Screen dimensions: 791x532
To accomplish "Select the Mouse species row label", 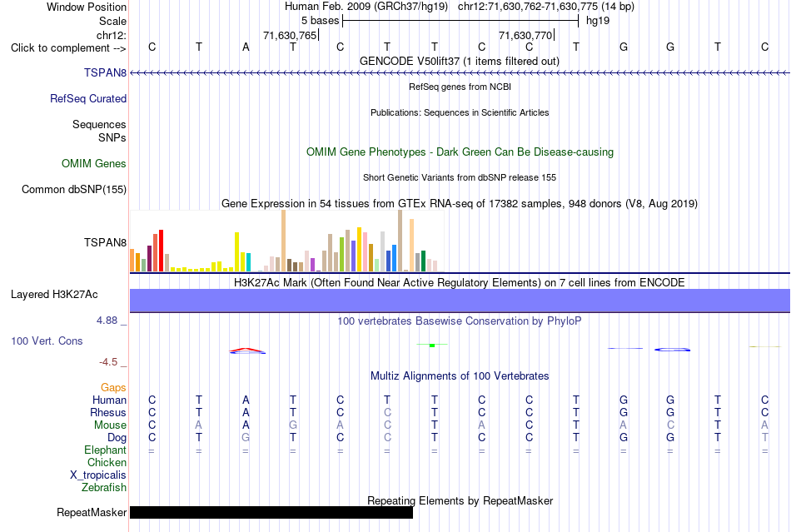I will click(x=110, y=425).
